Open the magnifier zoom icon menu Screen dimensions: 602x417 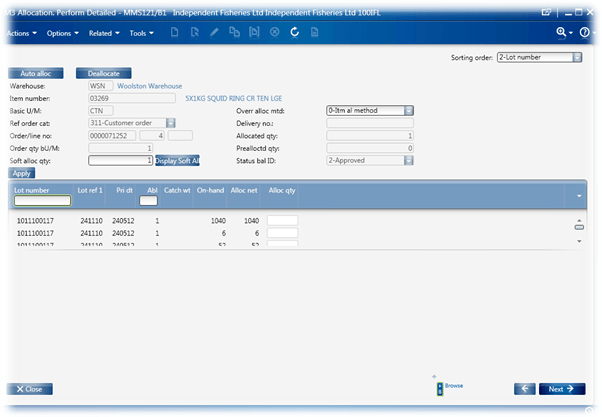(x=563, y=33)
